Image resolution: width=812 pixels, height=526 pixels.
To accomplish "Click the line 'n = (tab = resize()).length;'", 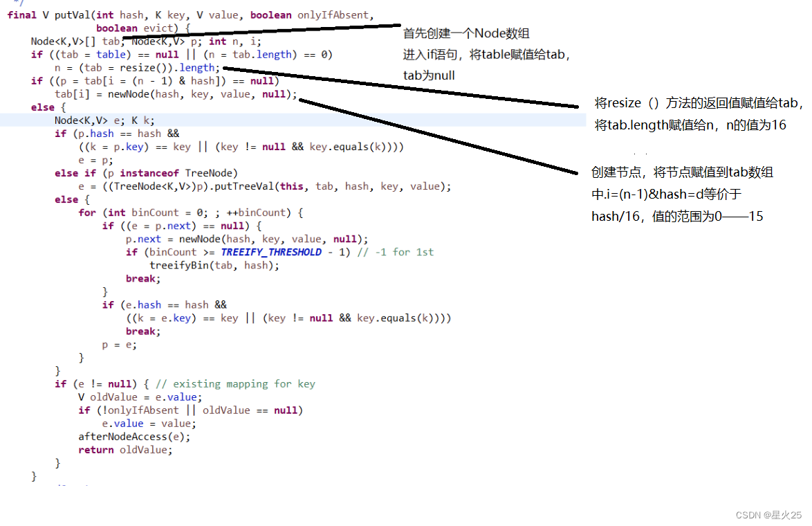I will tap(137, 68).
